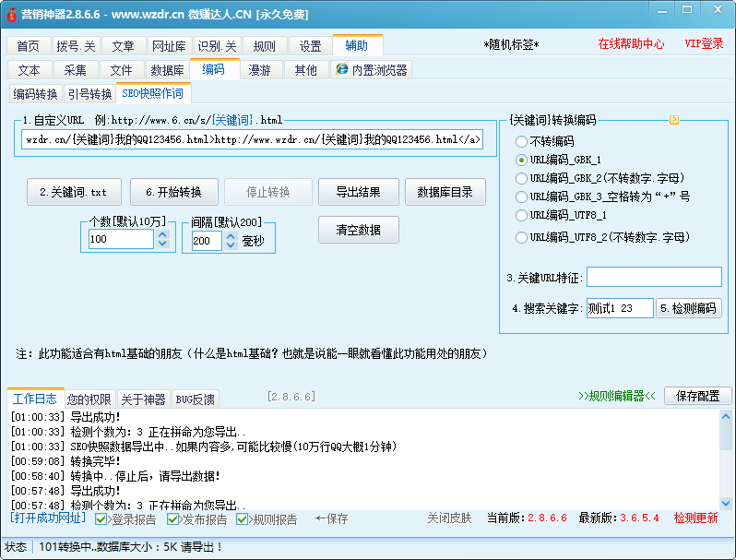Click the yellow help icon beside 转换编码

tap(673, 120)
